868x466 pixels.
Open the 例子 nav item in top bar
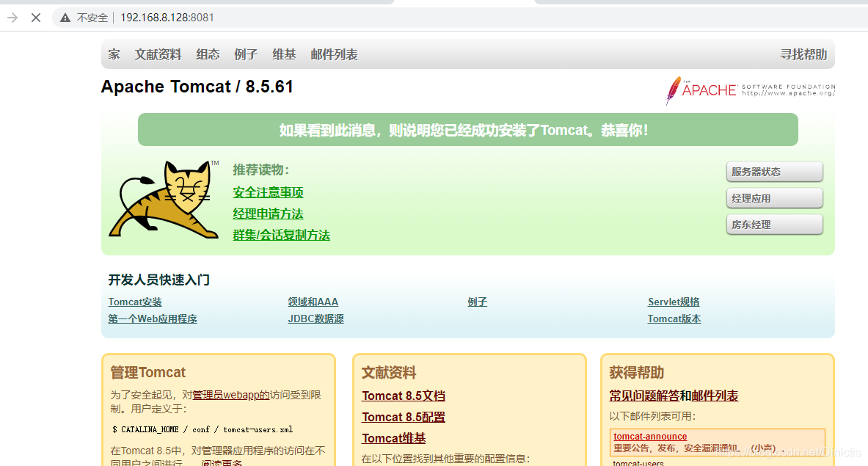pyautogui.click(x=246, y=54)
